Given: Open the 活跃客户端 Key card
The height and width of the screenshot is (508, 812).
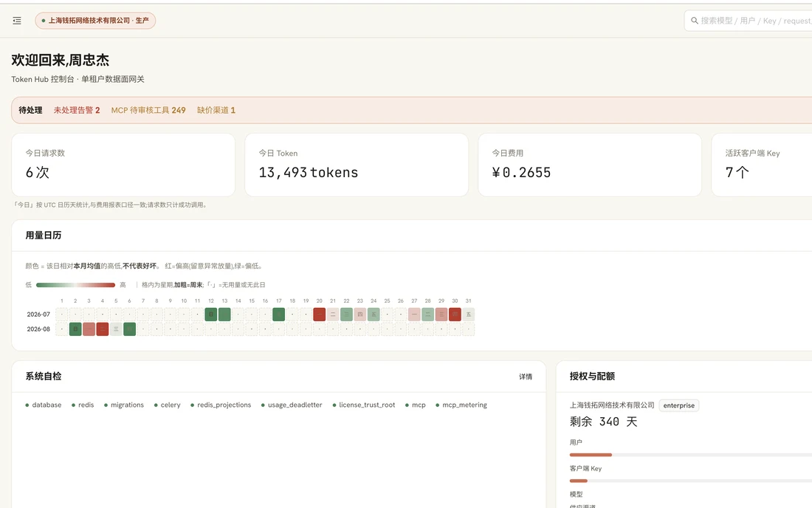Looking at the screenshot, I should point(762,165).
